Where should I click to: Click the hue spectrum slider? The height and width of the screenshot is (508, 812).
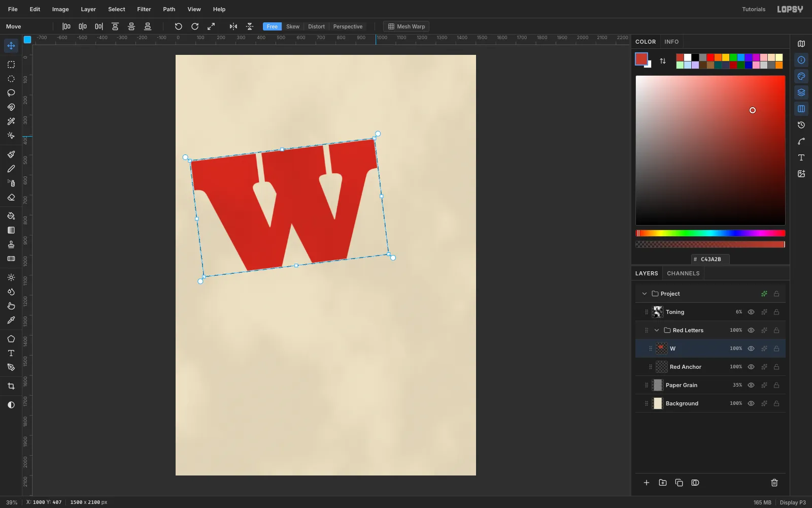tap(710, 233)
